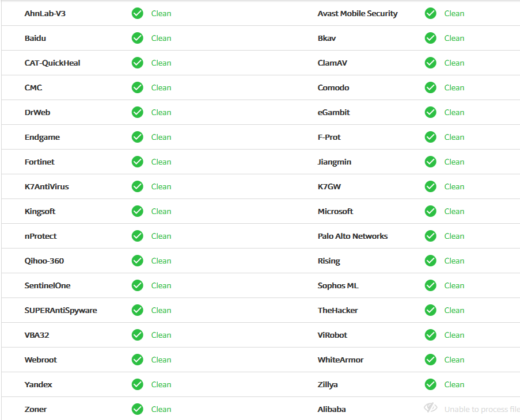Click the check icon for ClamAV
Viewport: 520px width, 420px height.
430,63
